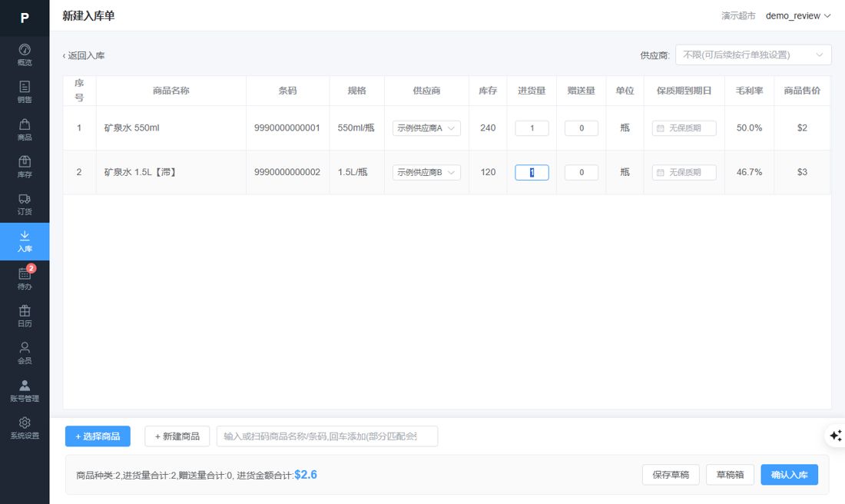The image size is (845, 504).
Task: Click spec cell 550ml/瓶
Action: point(356,128)
